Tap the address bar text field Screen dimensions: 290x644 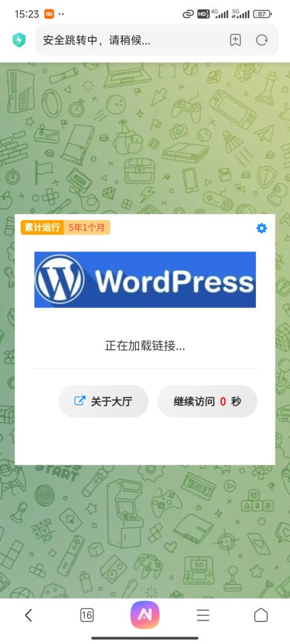coord(131,40)
